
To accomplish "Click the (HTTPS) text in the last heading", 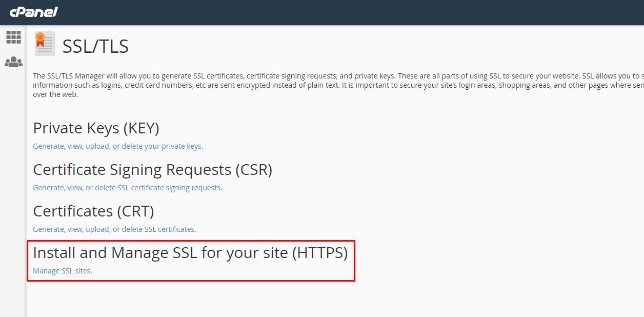I will [x=319, y=253].
